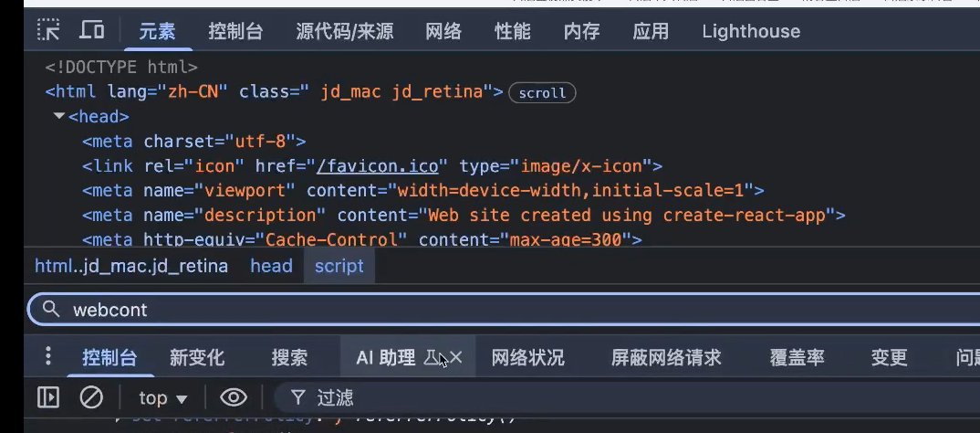Viewport: 980px width, 433px height.
Task: Click the script breadcrumb
Action: click(339, 267)
